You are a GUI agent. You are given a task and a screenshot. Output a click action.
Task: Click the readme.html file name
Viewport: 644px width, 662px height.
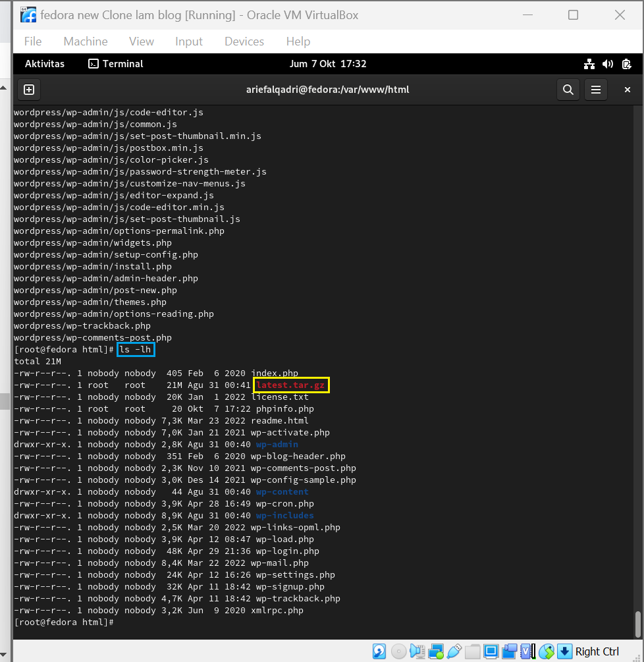coord(280,420)
